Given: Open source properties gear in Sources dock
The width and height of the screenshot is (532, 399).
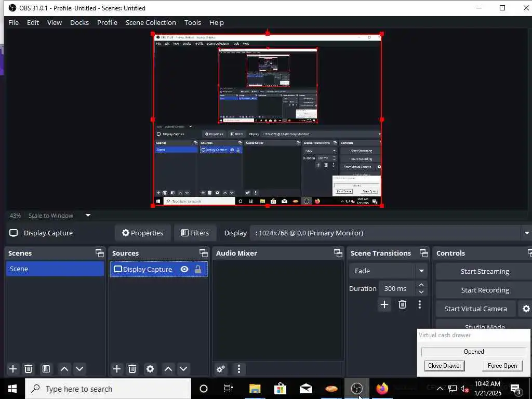Looking at the screenshot, I should pos(150,369).
